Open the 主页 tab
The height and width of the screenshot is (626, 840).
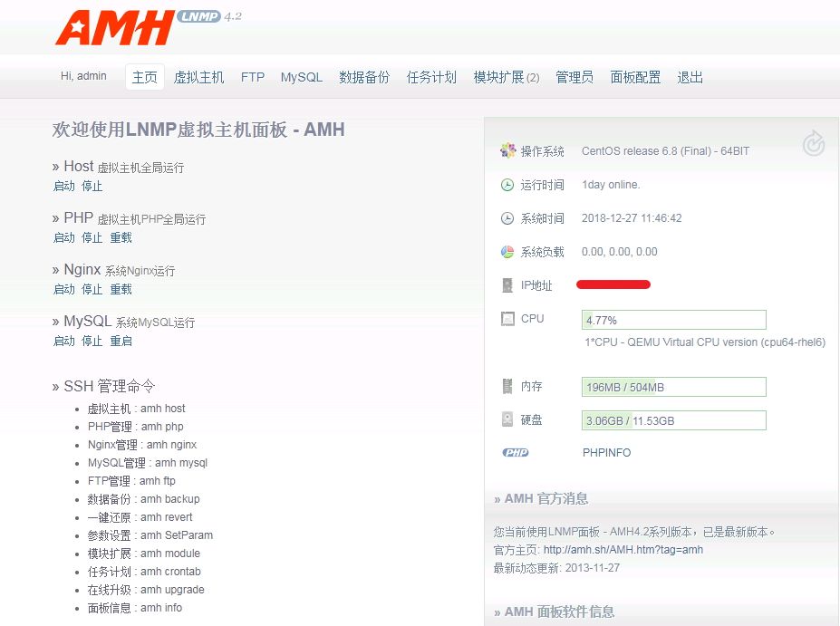coord(145,77)
